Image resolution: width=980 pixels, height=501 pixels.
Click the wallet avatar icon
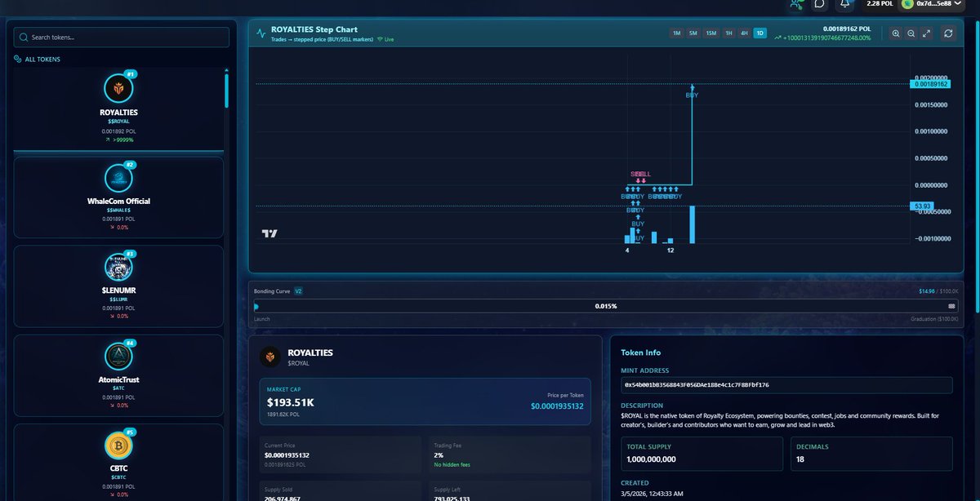point(906,4)
